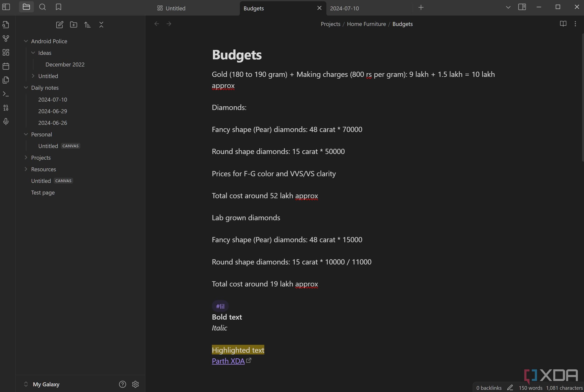Close the Budgets tab

(x=319, y=8)
